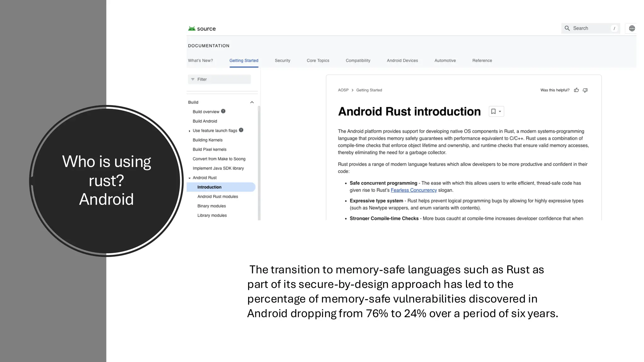
Task: Click the Build section heading
Action: 193,102
